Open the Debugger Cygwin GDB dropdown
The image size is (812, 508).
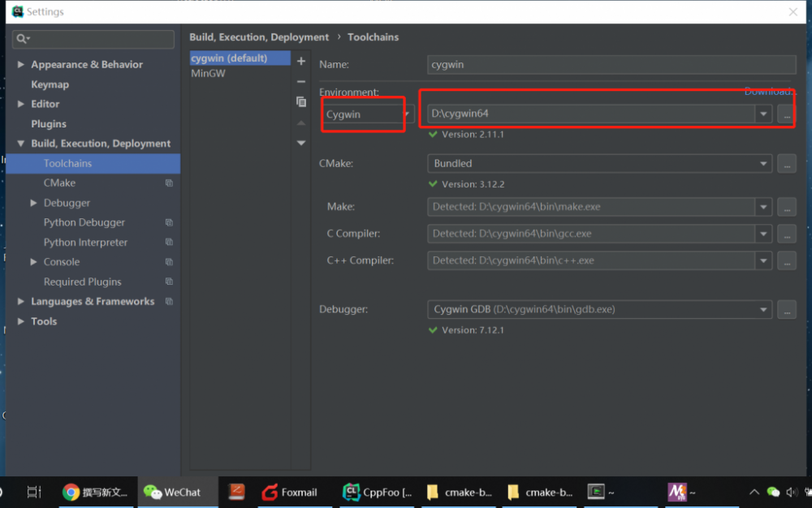pyautogui.click(x=599, y=310)
